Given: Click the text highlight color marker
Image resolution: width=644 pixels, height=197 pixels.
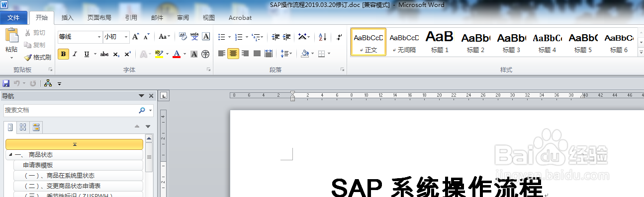Looking at the screenshot, I should click(159, 54).
